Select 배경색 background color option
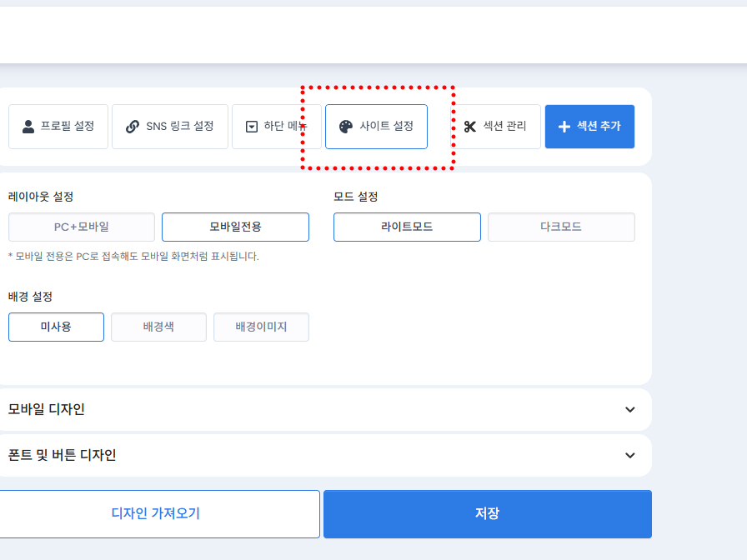This screenshot has height=560, width=747. [158, 327]
